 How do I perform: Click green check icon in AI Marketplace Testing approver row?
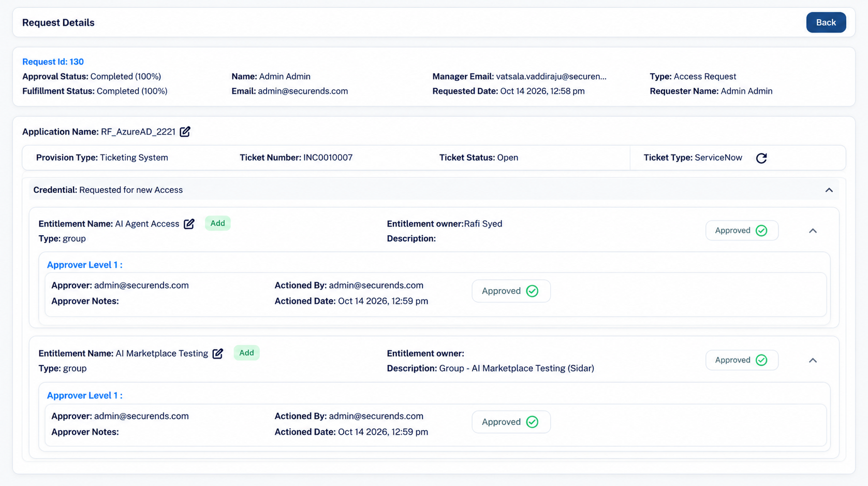532,422
